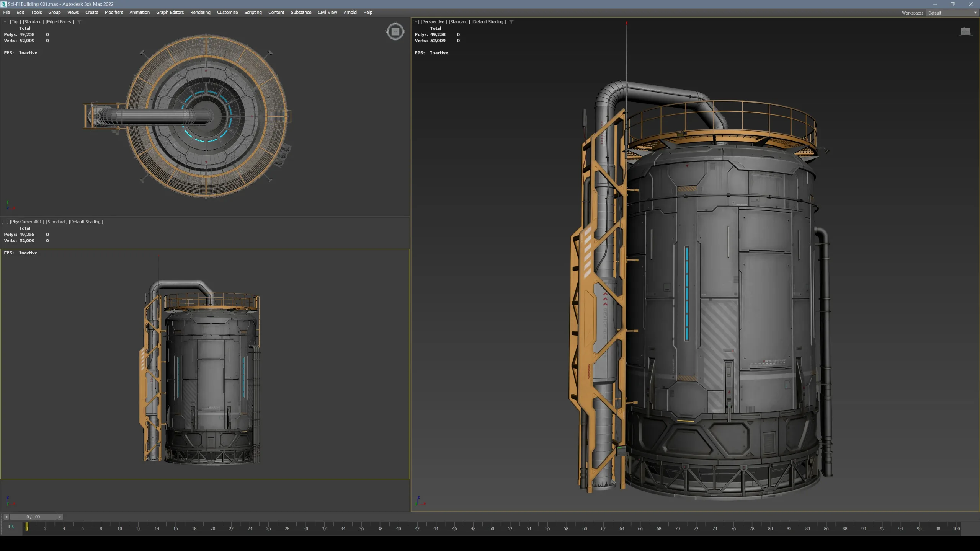
Task: Open the per-view filter icon in Perspective viewport
Action: click(x=511, y=22)
